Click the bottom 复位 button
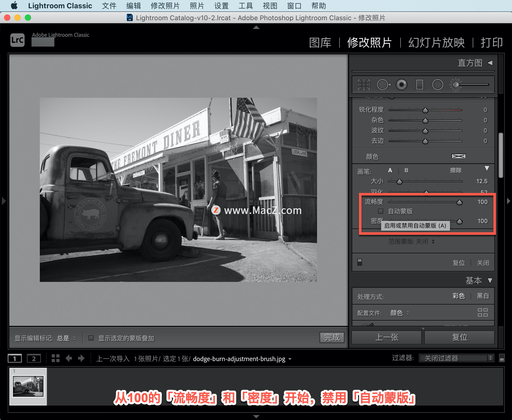 (x=459, y=337)
